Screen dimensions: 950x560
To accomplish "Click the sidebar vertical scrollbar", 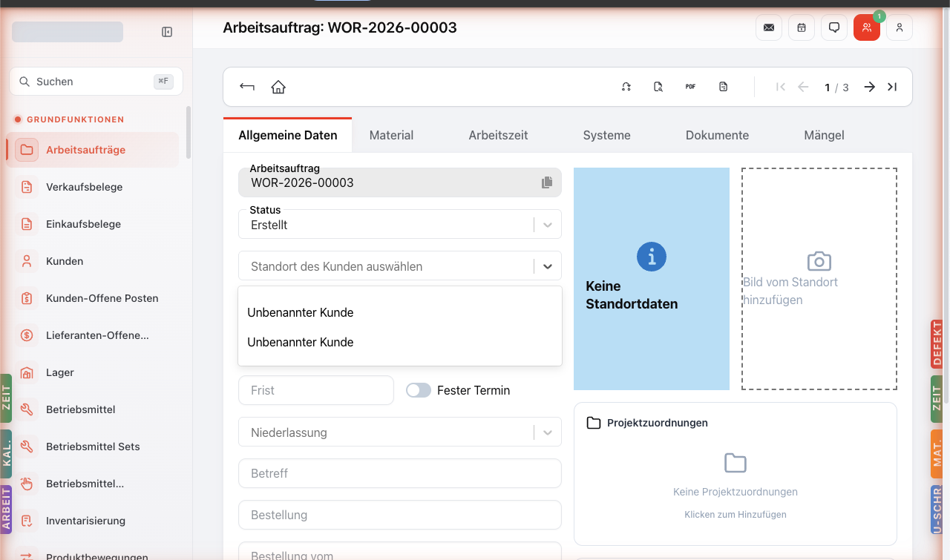I will (189, 134).
